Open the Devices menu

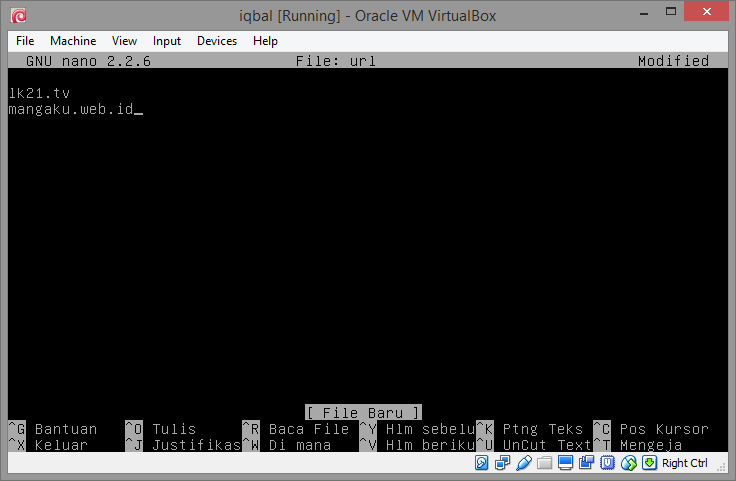[x=216, y=41]
